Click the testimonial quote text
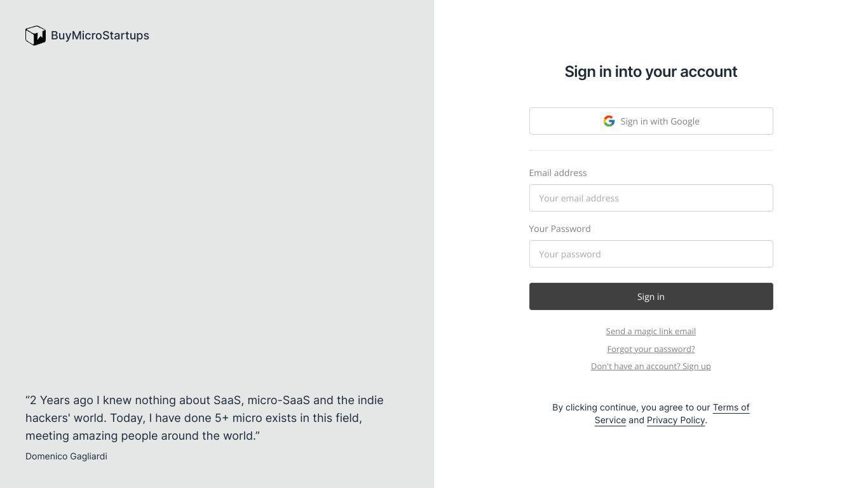Viewport: 868px width, 488px height. click(205, 418)
